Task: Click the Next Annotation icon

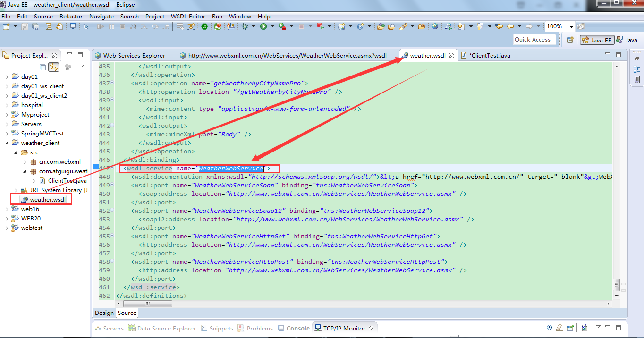Action: tap(461, 27)
